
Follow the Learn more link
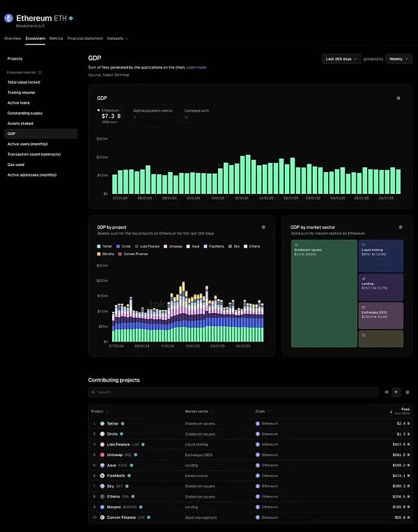coord(196,68)
